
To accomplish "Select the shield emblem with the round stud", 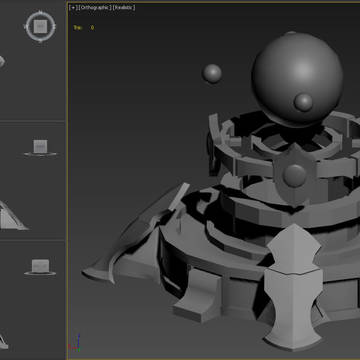I will [x=294, y=174].
